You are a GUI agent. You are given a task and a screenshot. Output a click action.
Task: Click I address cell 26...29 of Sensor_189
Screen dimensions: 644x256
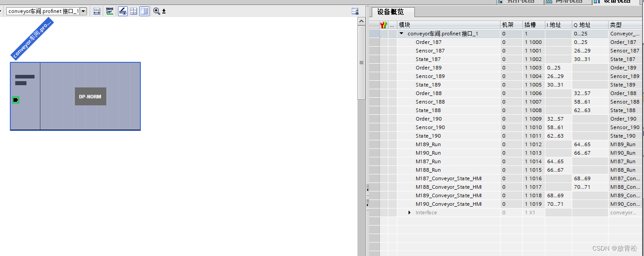click(x=558, y=76)
